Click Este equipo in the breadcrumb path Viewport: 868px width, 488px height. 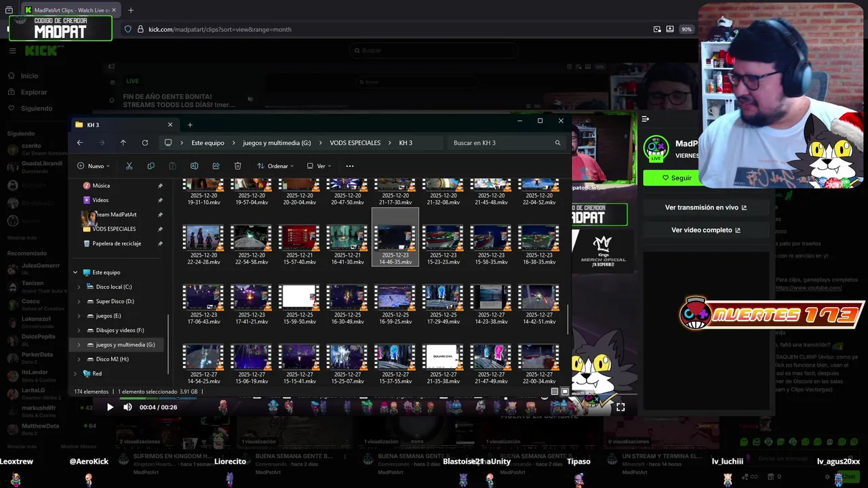point(208,143)
